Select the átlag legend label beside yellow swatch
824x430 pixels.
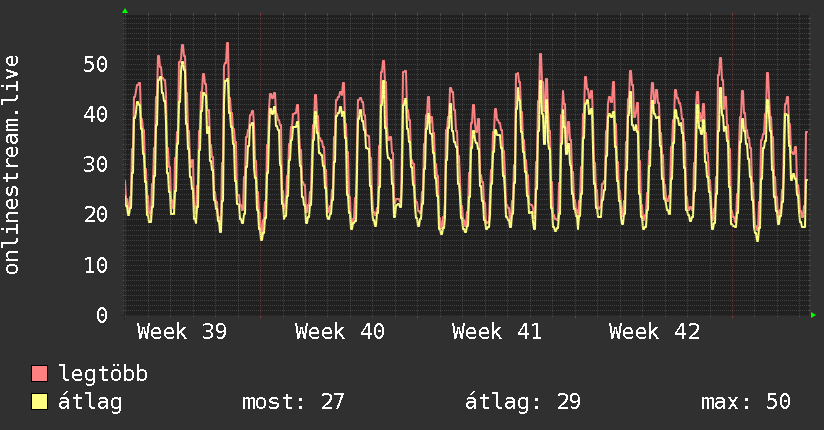[x=91, y=402]
